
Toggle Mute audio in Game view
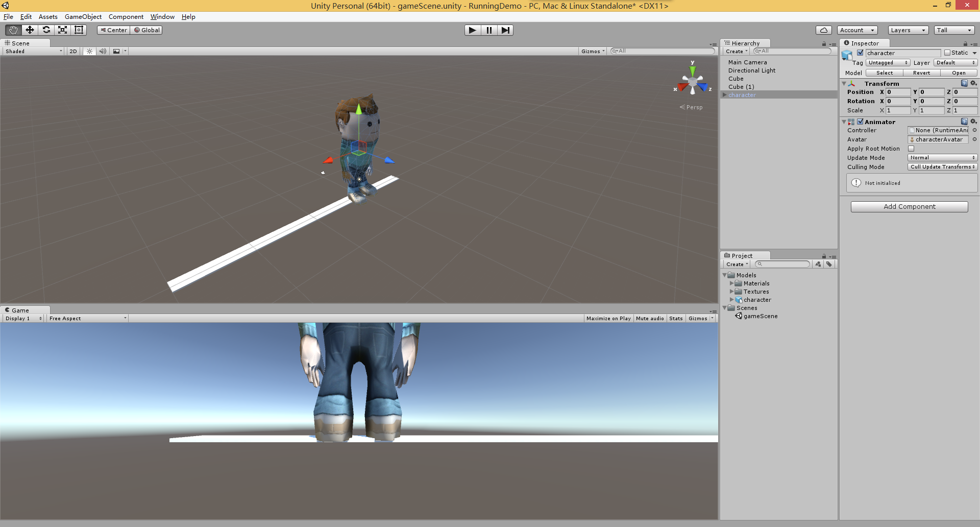(x=650, y=318)
